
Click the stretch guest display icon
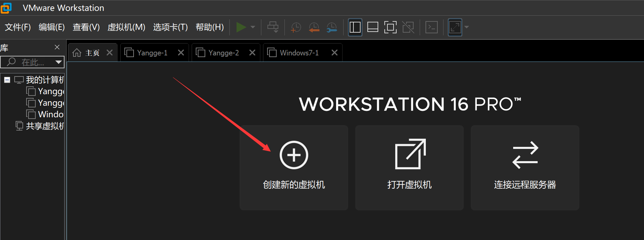[455, 27]
